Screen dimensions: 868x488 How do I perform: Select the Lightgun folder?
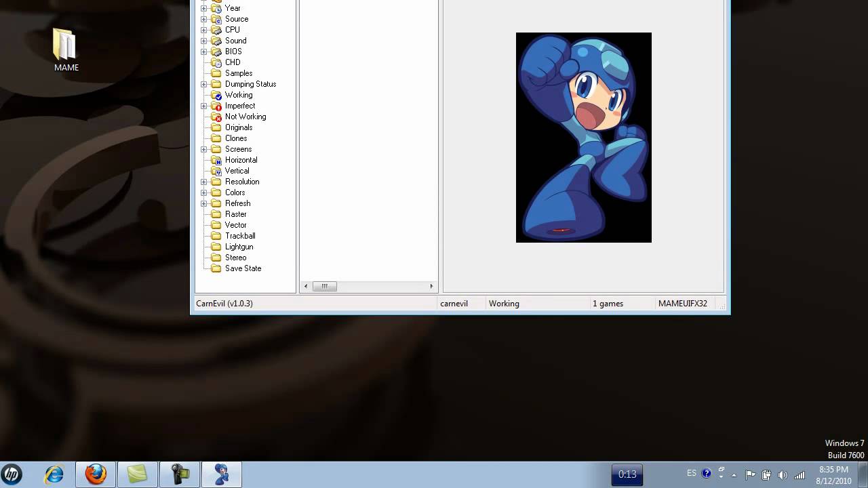(x=232, y=247)
